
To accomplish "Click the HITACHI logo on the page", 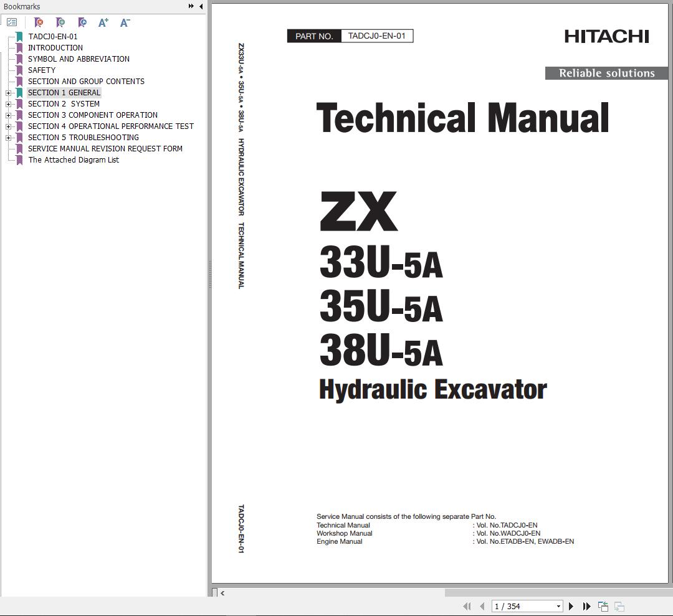I will [x=606, y=37].
